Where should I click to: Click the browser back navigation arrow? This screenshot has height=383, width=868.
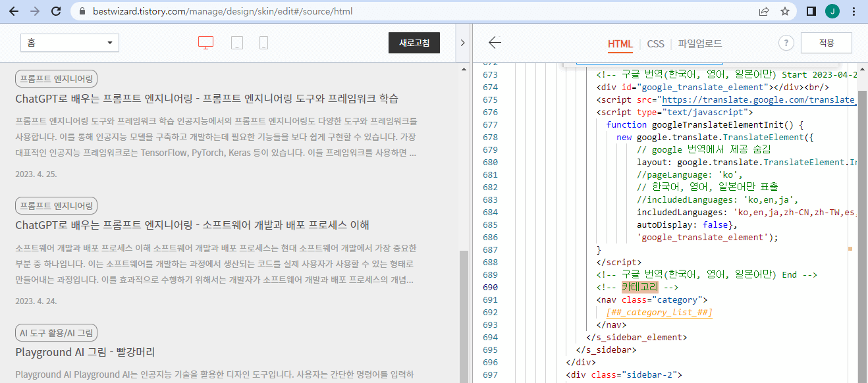(x=13, y=11)
